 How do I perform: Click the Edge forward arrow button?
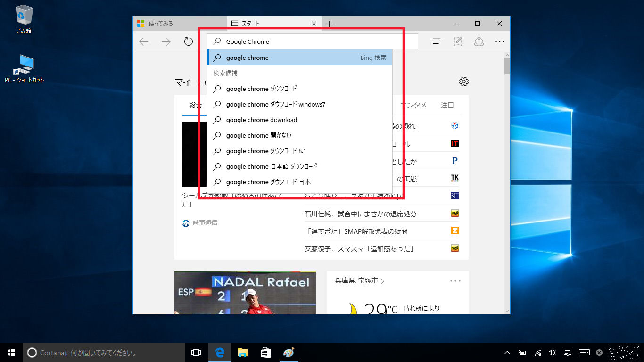click(x=166, y=41)
